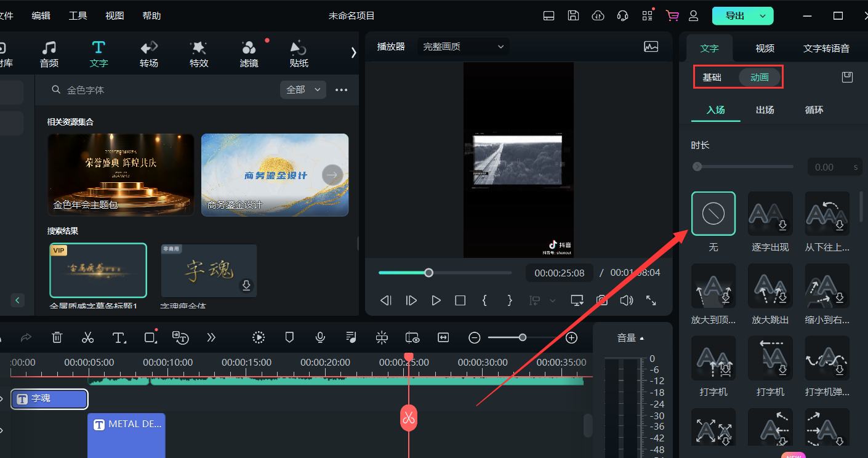
Task: Click the microphone voiceover record icon
Action: (320, 337)
